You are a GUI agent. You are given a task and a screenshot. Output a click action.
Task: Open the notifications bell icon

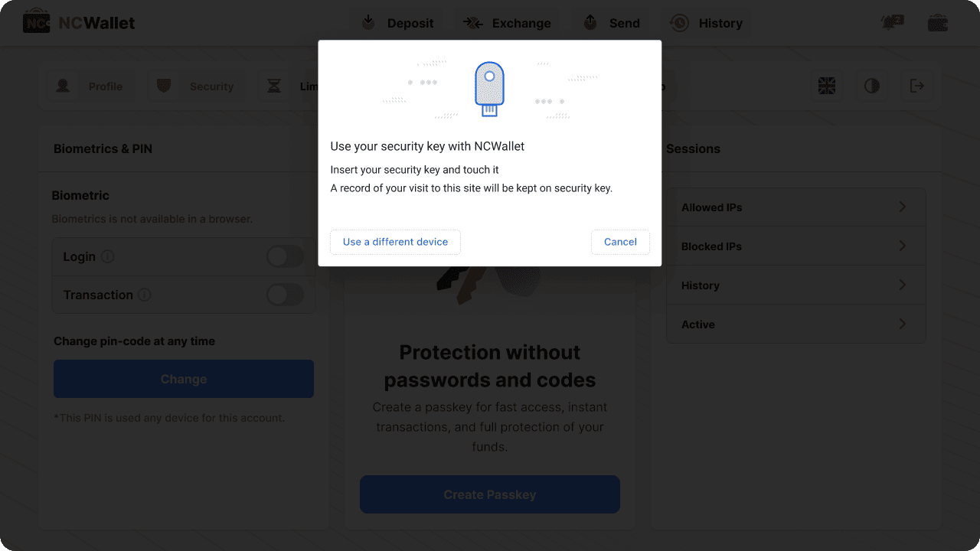[x=892, y=23]
